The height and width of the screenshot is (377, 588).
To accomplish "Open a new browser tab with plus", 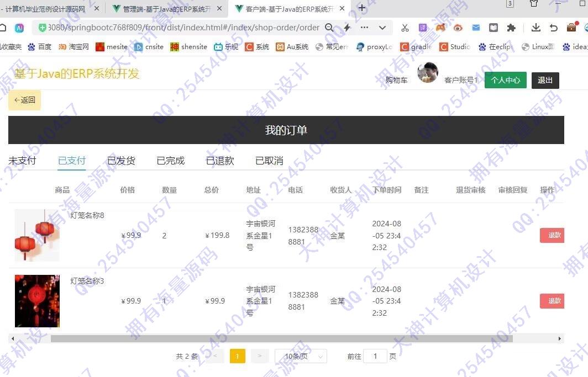I will (x=362, y=8).
